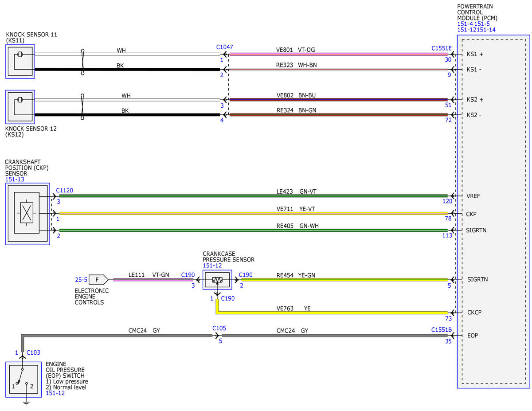
Task: Click connector label C1047
Action: point(224,47)
